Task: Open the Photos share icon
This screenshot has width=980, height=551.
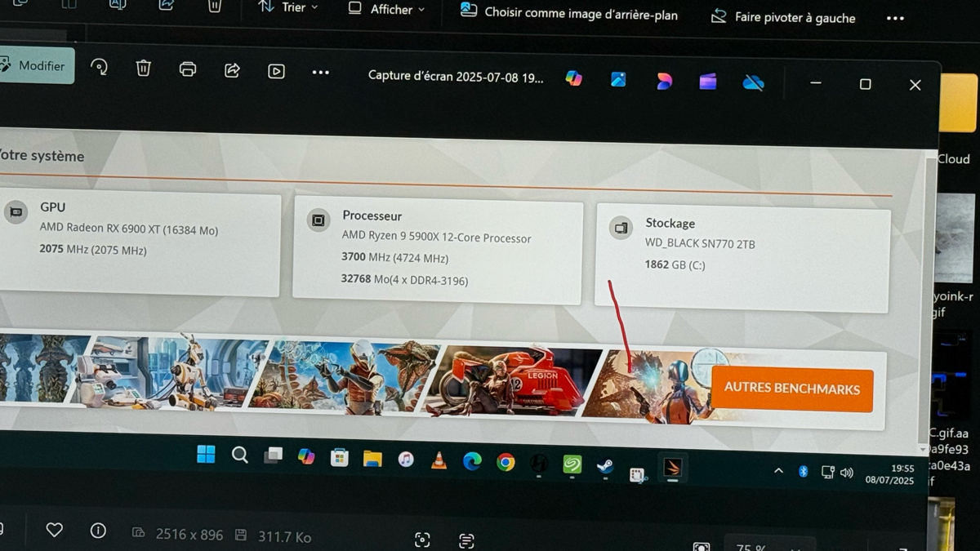Action: pos(232,70)
